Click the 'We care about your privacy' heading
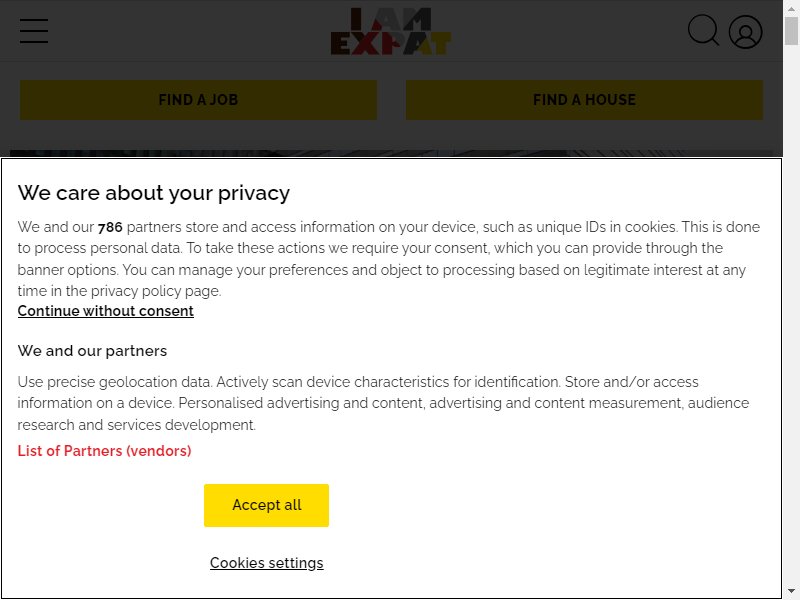The height and width of the screenshot is (600, 800). pos(154,193)
